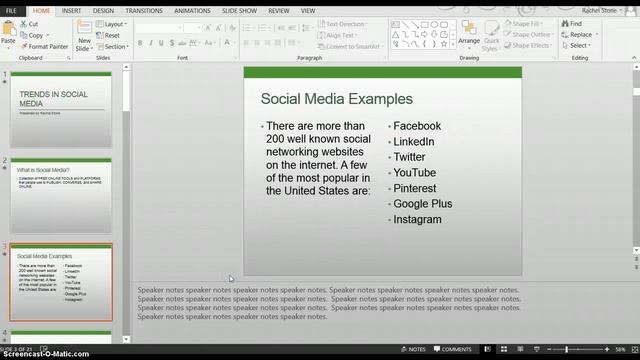Click zoom in plus button
This screenshot has width=640, height=360.
pyautogui.click(x=607, y=349)
